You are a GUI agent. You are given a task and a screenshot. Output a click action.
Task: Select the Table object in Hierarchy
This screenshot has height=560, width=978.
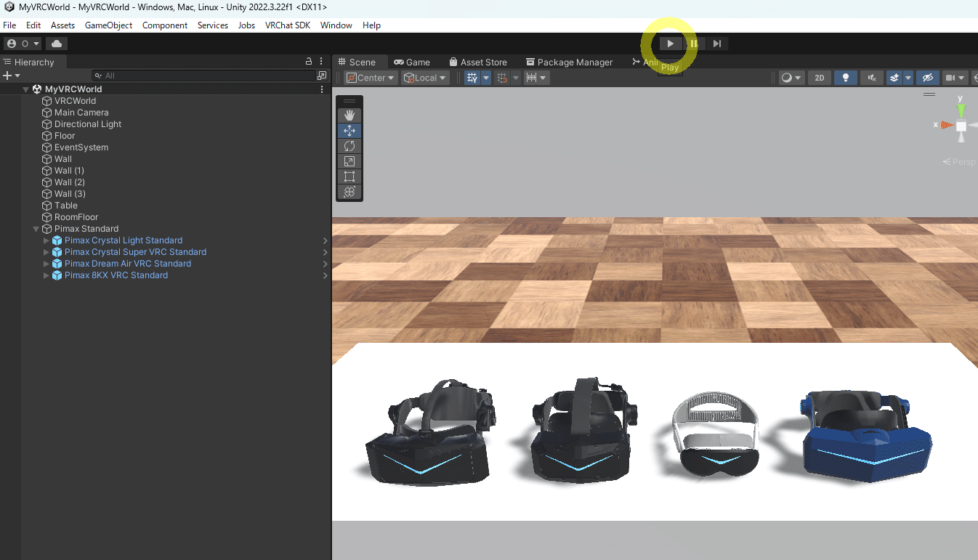point(66,206)
